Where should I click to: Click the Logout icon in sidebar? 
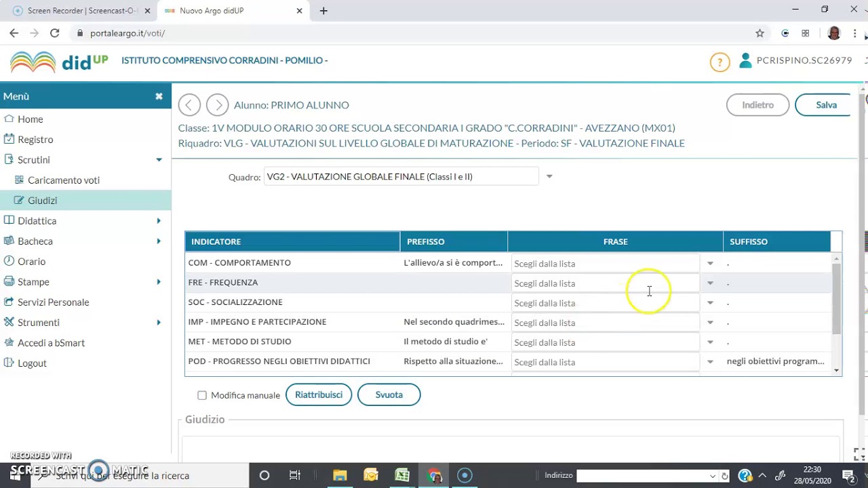point(9,363)
